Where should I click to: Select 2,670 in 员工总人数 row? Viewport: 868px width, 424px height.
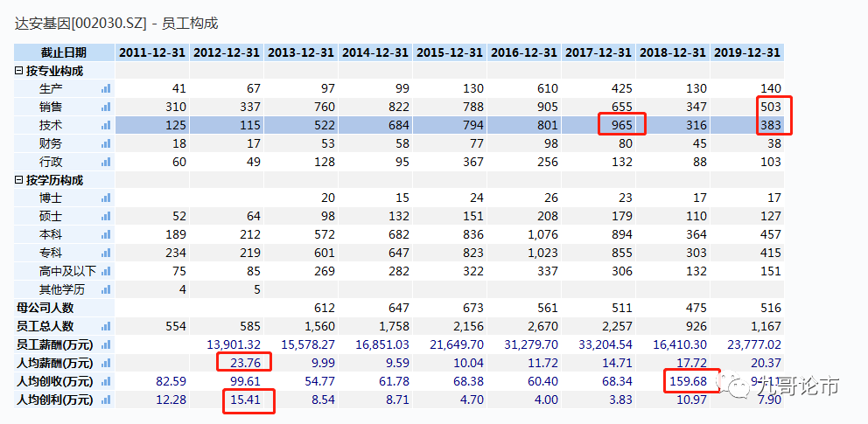point(543,326)
